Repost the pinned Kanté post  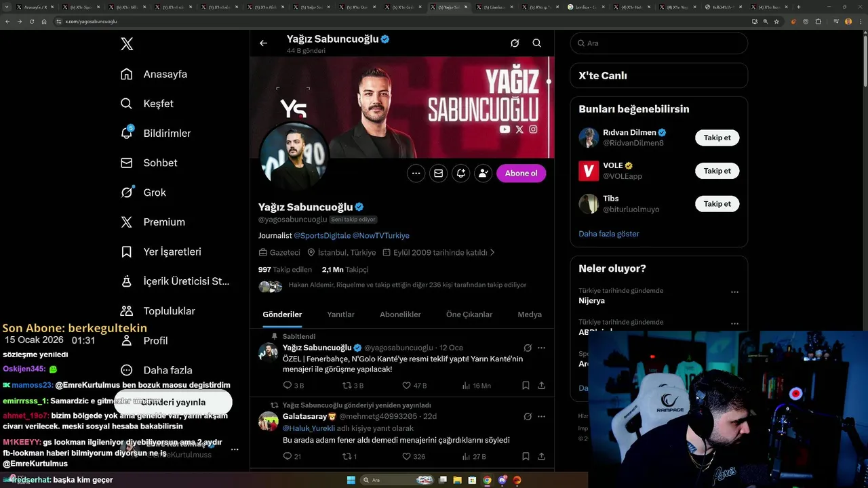tap(353, 386)
